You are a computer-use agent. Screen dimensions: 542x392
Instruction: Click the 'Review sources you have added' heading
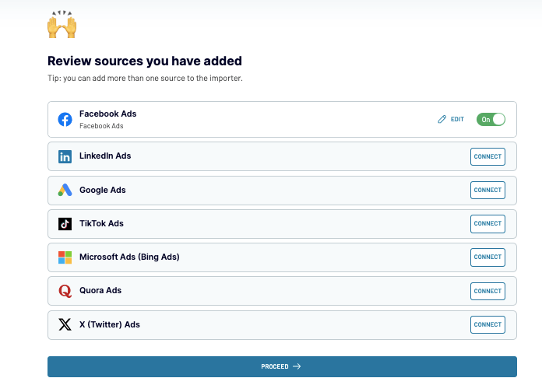coord(145,61)
